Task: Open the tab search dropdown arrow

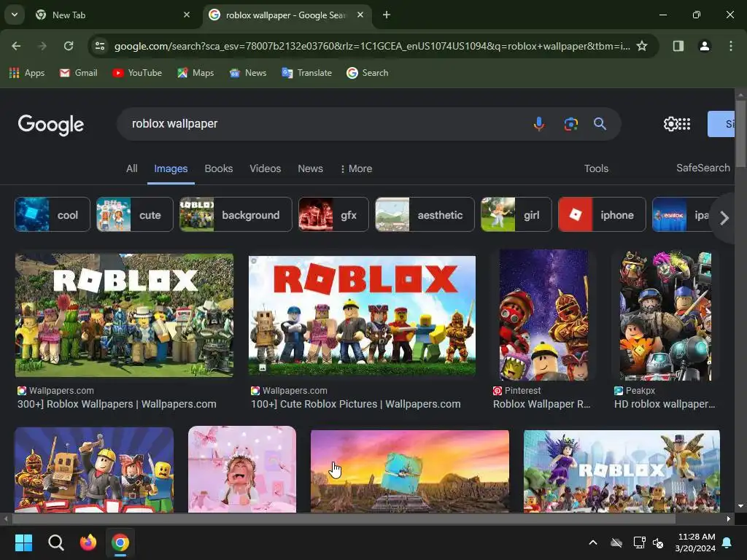Action: tap(15, 15)
